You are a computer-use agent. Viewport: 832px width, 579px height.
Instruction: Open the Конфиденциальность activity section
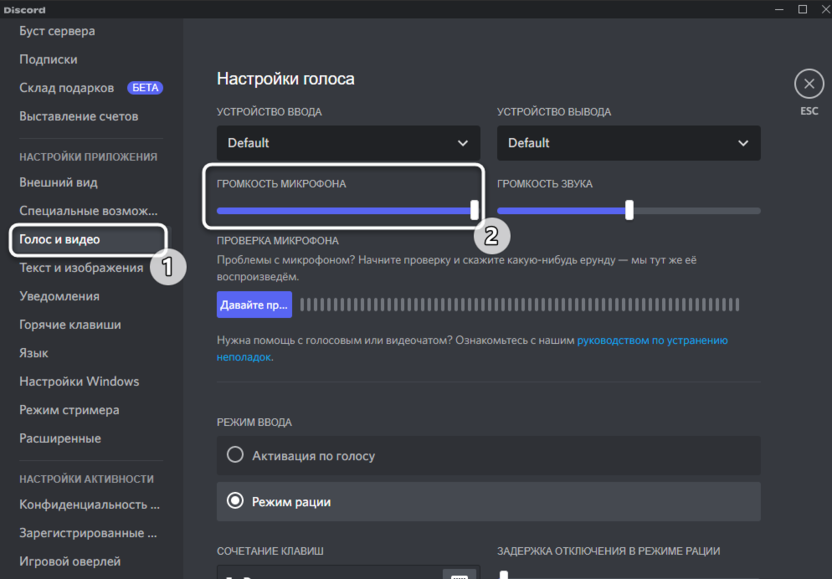point(89,505)
